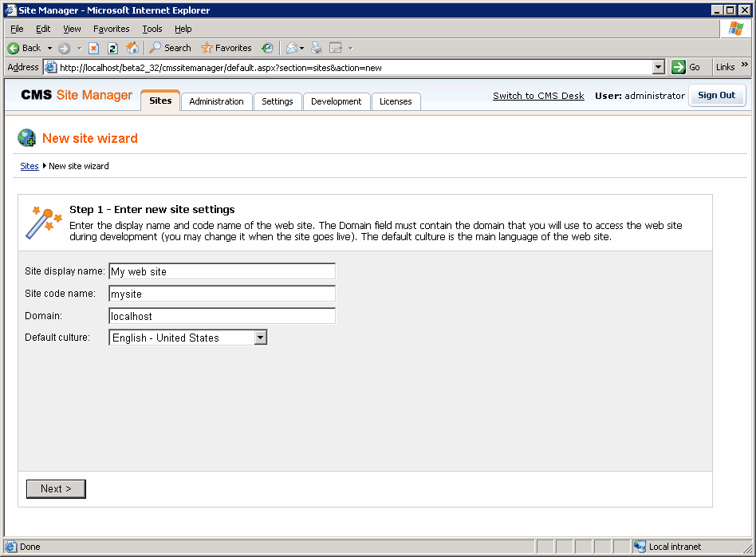The width and height of the screenshot is (756, 557).
Task: Click the Site code name field
Action: 222,294
